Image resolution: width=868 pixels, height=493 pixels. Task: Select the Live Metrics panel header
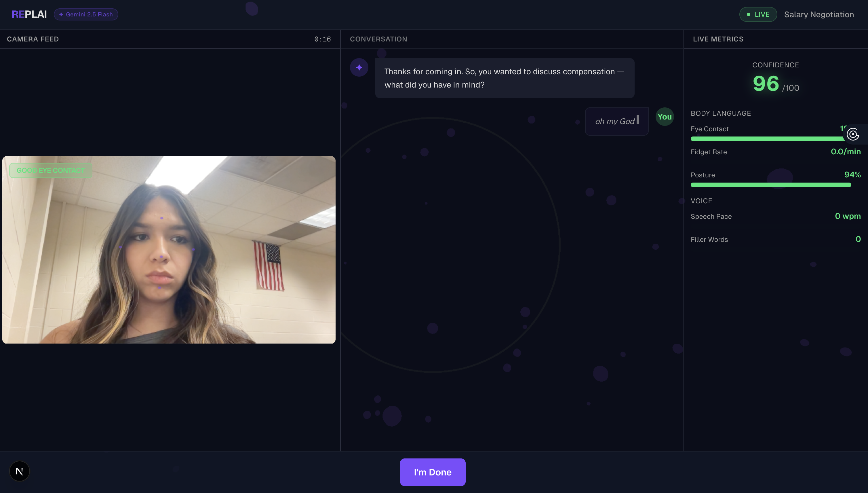(718, 39)
